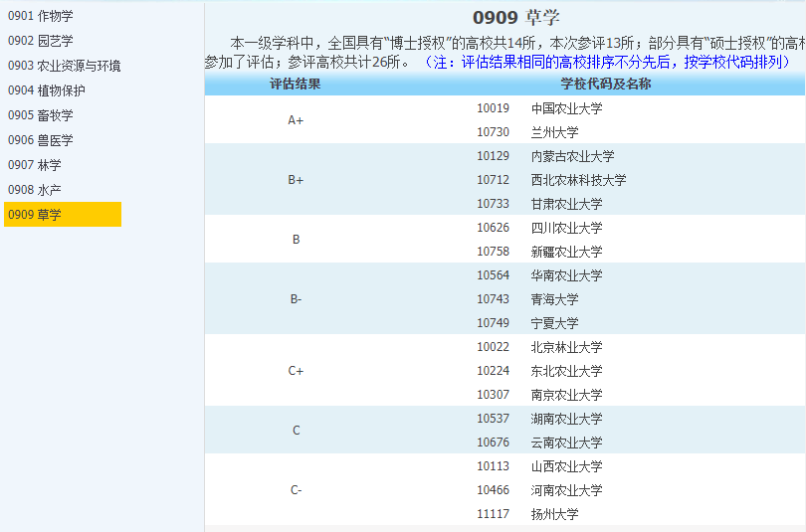Click the 学校代码及名称 column header
Image resolution: width=806 pixels, height=532 pixels.
(x=605, y=84)
